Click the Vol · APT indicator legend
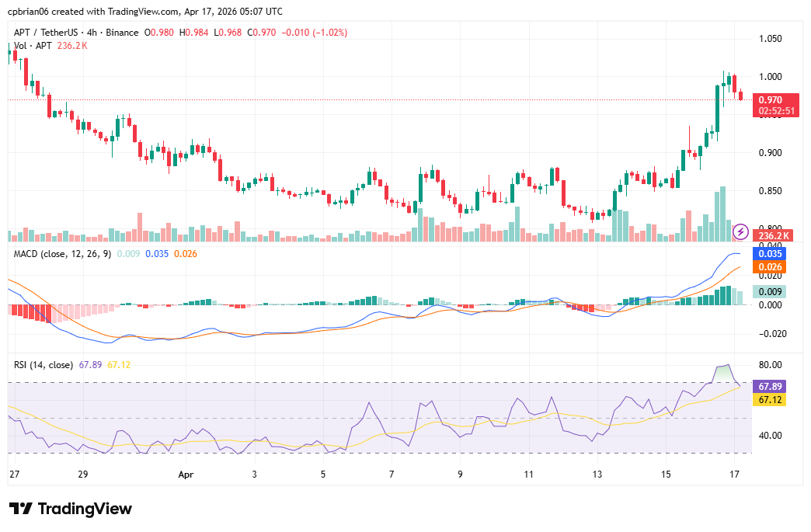Viewport: 811px width, 532px height. click(x=33, y=46)
